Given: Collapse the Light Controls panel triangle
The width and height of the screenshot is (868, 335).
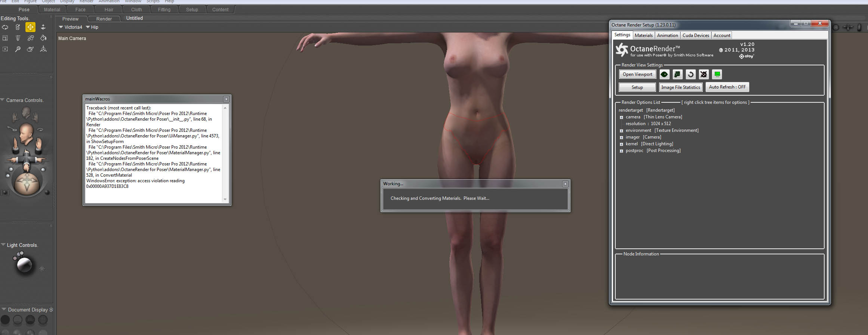Looking at the screenshot, I should (3, 245).
